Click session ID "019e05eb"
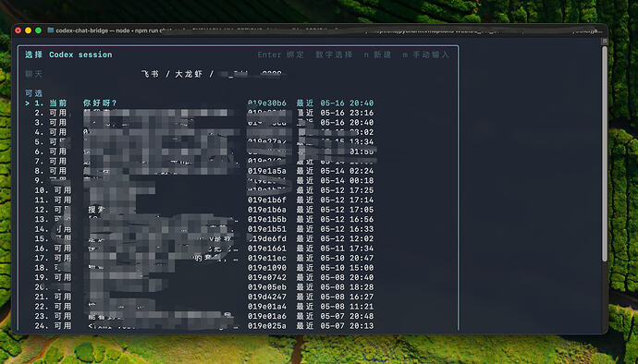Screen dimensions: 638x364 coord(267,287)
